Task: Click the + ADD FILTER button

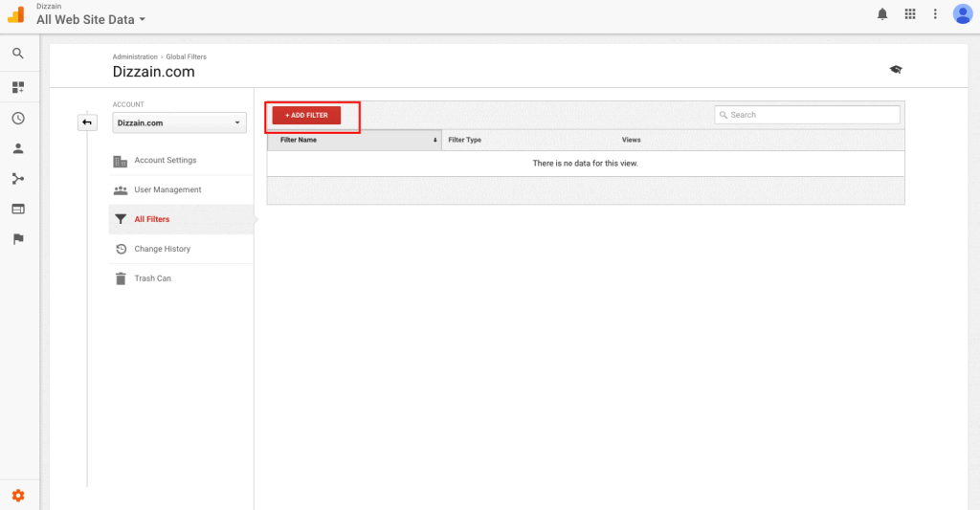Action: [x=306, y=115]
